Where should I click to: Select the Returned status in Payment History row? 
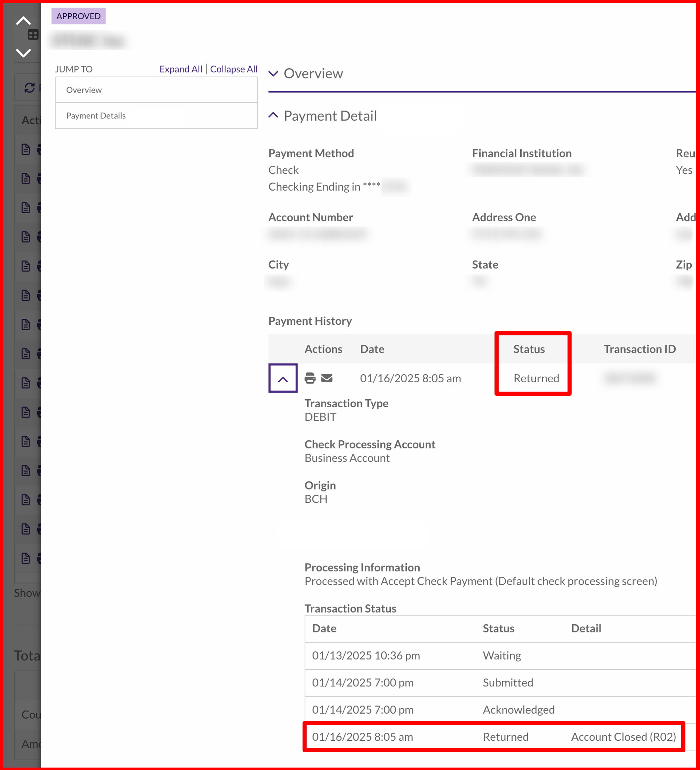(x=536, y=378)
